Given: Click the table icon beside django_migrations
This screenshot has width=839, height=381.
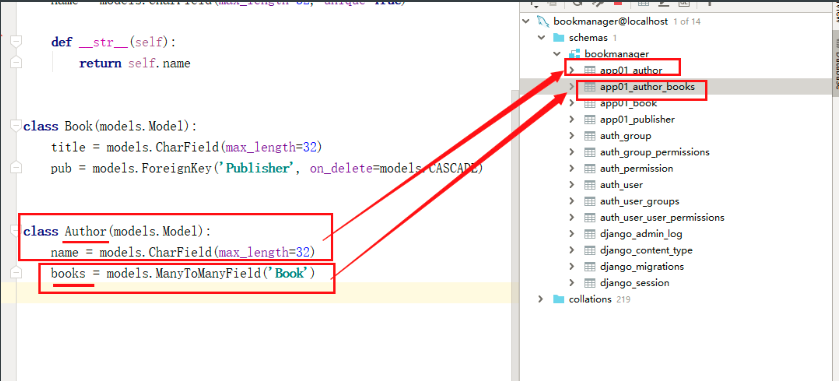Looking at the screenshot, I should coord(590,266).
